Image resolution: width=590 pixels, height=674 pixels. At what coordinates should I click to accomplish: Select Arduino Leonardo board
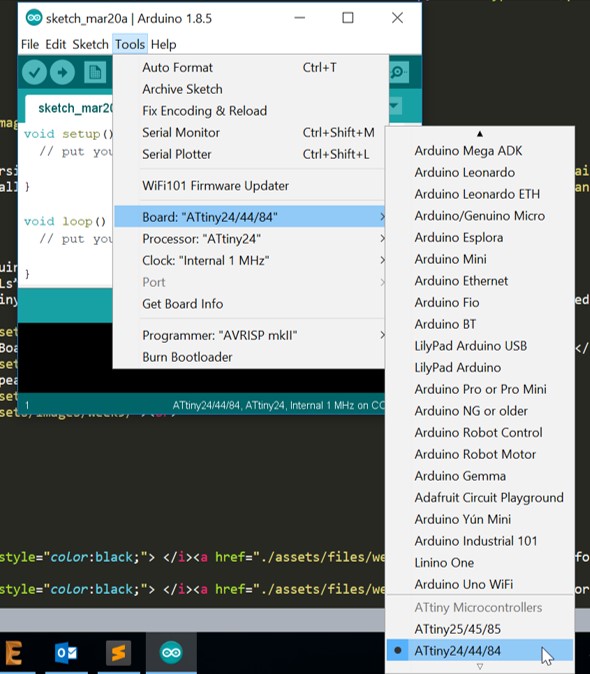pyautogui.click(x=480, y=172)
